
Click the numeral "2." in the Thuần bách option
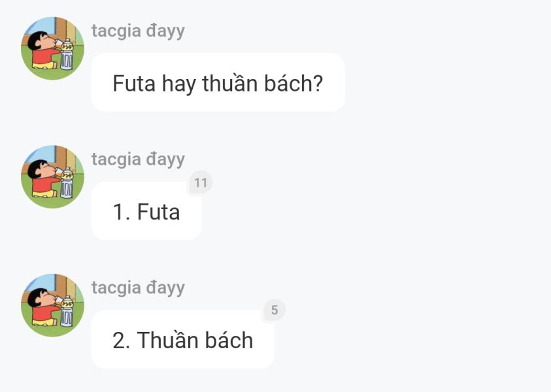pos(122,341)
